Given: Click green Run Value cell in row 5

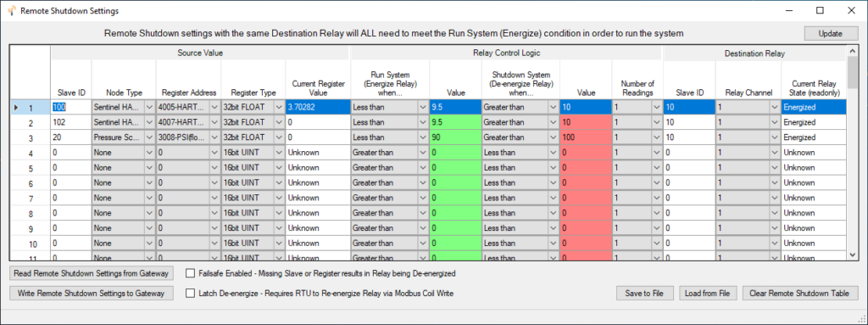Looking at the screenshot, I should [x=455, y=167].
